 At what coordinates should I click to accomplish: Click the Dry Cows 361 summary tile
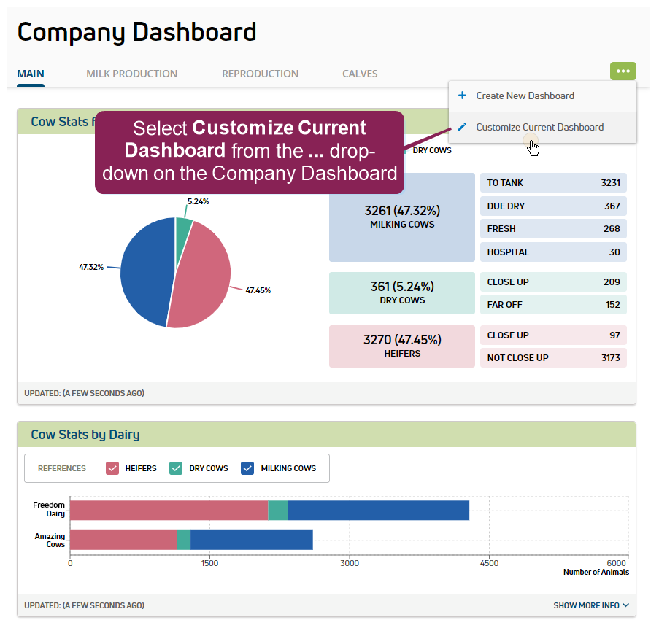pyautogui.click(x=402, y=292)
